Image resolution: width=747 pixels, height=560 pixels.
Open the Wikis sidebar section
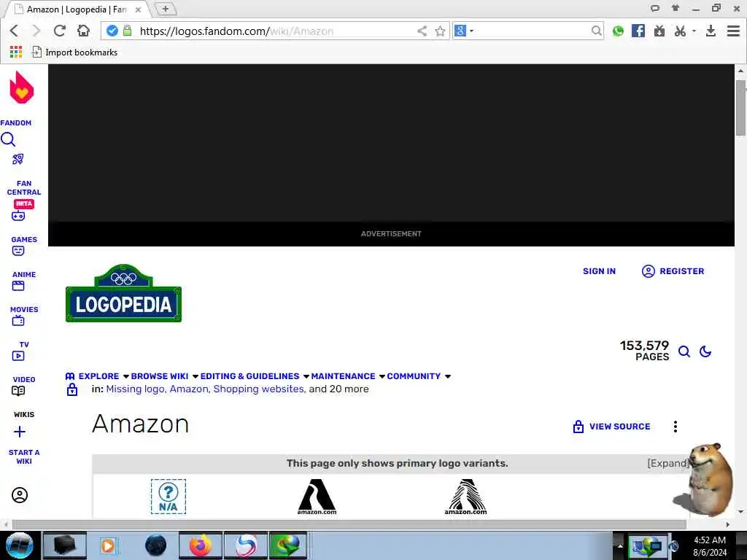24,414
